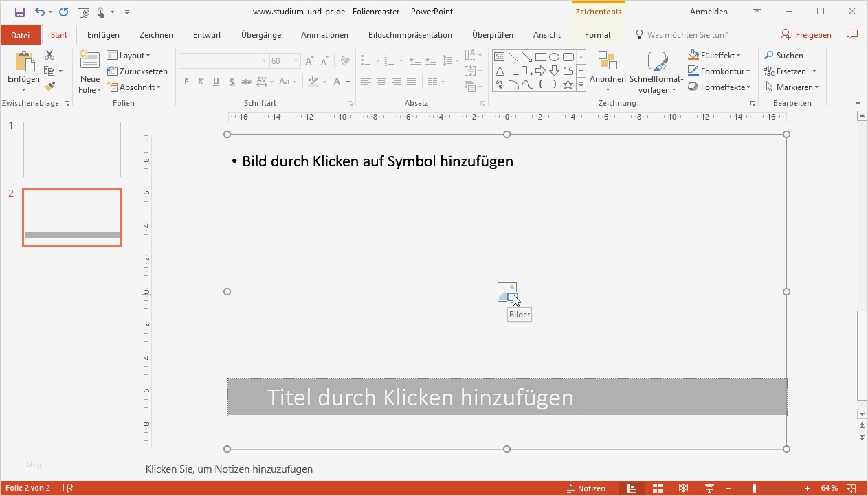This screenshot has width=868, height=496.
Task: Open the font size dropdown
Action: pyautogui.click(x=295, y=60)
